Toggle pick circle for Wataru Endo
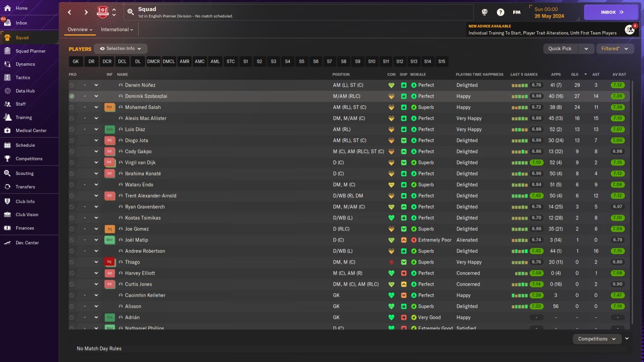 coord(72,185)
